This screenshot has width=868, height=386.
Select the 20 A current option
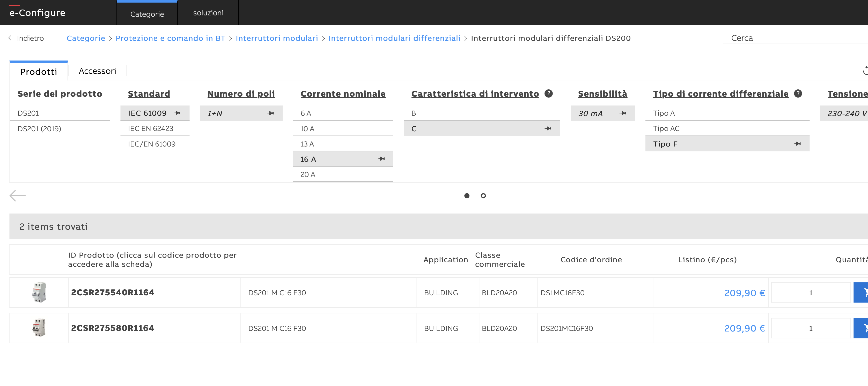point(308,174)
